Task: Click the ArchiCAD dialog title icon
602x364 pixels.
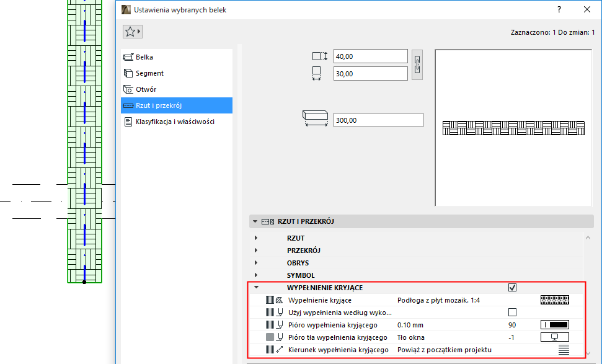Action: pos(126,9)
